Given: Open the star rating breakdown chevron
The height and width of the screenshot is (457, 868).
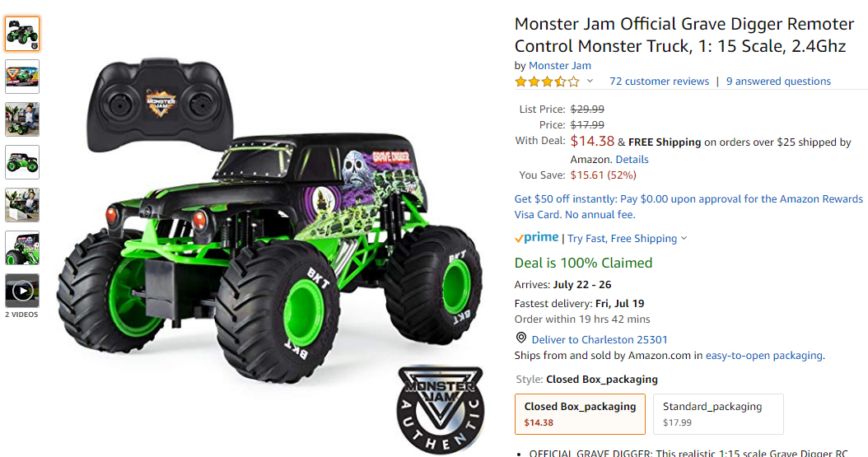Looking at the screenshot, I should (x=590, y=82).
